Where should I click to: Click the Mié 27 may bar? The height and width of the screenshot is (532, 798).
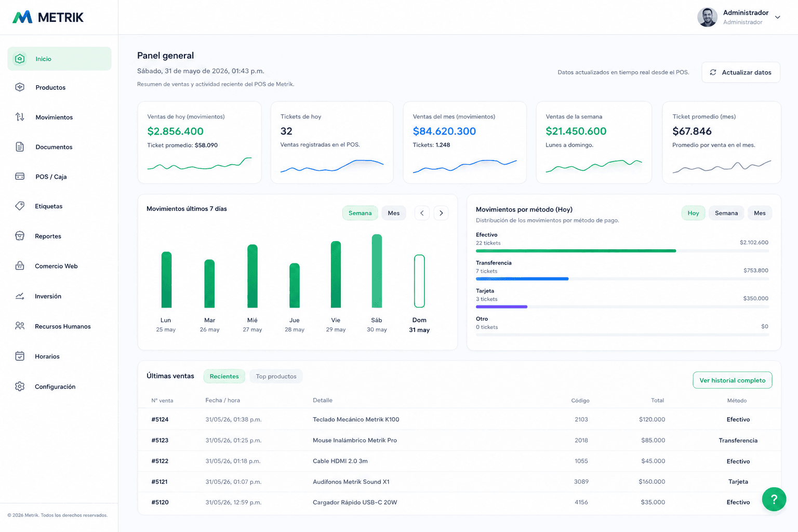(x=252, y=276)
